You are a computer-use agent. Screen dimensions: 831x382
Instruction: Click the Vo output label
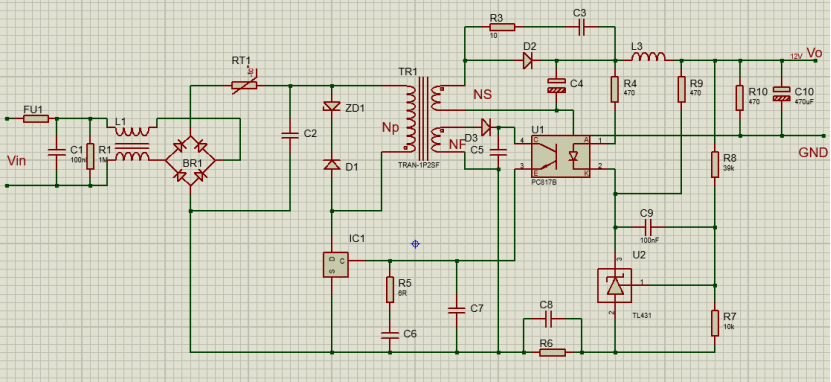[x=814, y=53]
